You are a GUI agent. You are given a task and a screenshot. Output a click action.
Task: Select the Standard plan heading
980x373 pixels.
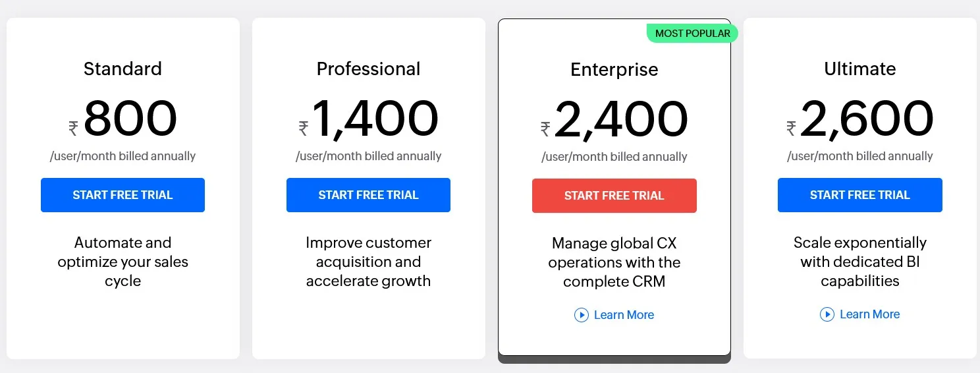pos(122,69)
